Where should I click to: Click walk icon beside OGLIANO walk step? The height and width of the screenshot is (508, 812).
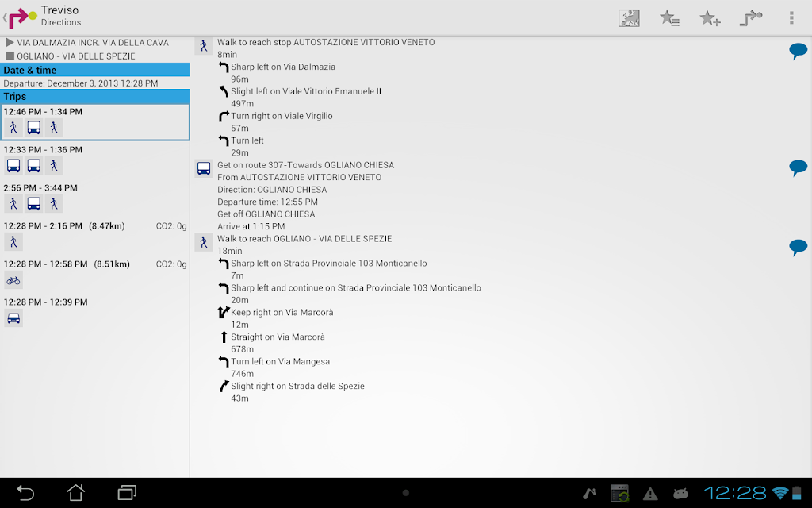click(x=204, y=242)
